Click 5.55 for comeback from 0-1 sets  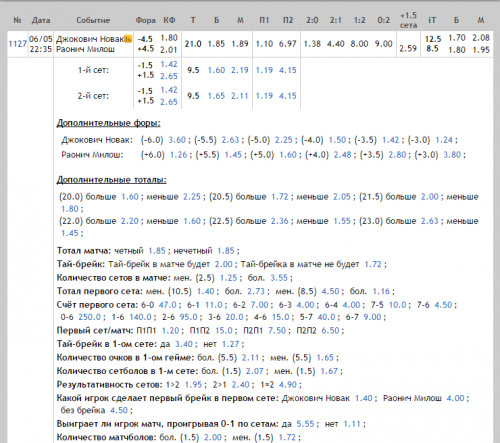(305, 424)
